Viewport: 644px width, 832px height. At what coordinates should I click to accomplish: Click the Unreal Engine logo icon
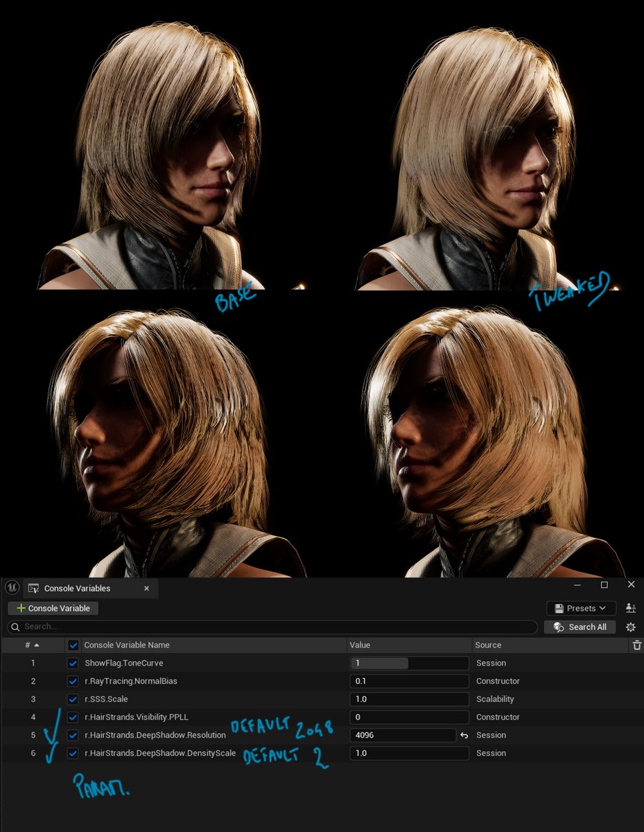point(11,587)
